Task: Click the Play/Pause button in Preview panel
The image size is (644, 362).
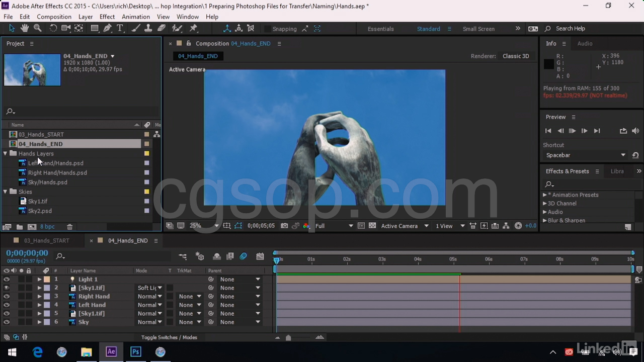Action: tap(572, 131)
